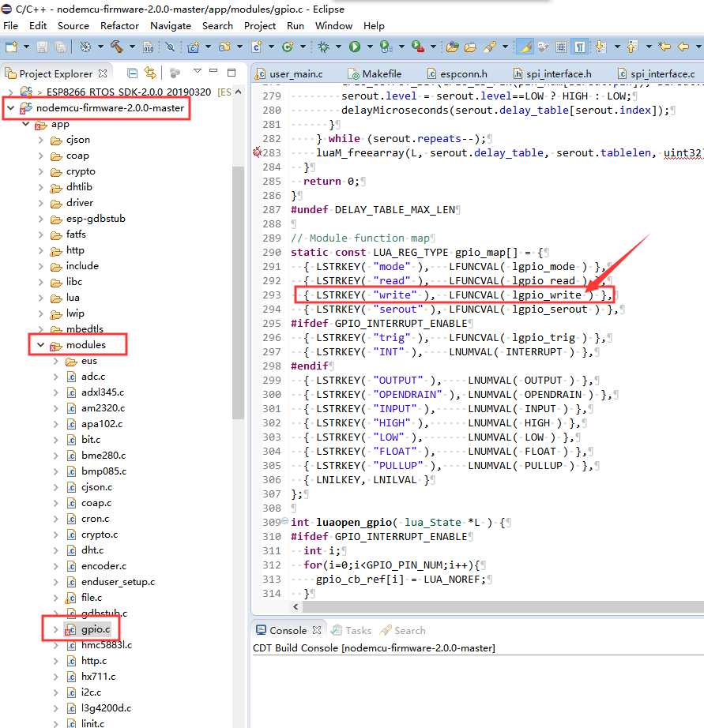
Task: Click the editor horizontal scrollbar left arrow
Action: (x=296, y=606)
